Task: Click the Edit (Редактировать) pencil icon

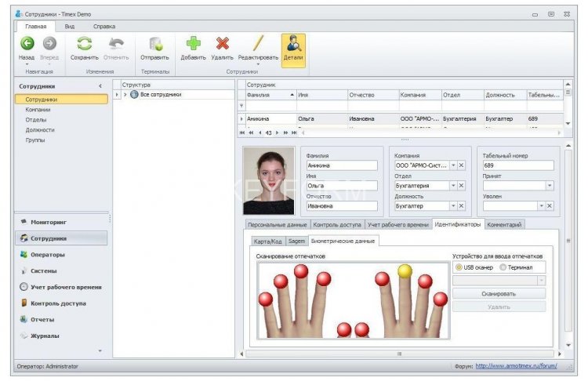Action: (x=258, y=45)
